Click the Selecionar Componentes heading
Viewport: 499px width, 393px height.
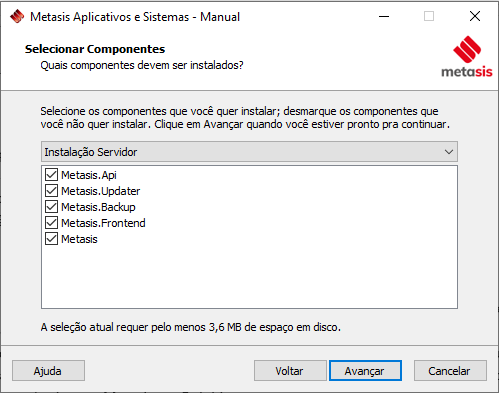click(95, 49)
